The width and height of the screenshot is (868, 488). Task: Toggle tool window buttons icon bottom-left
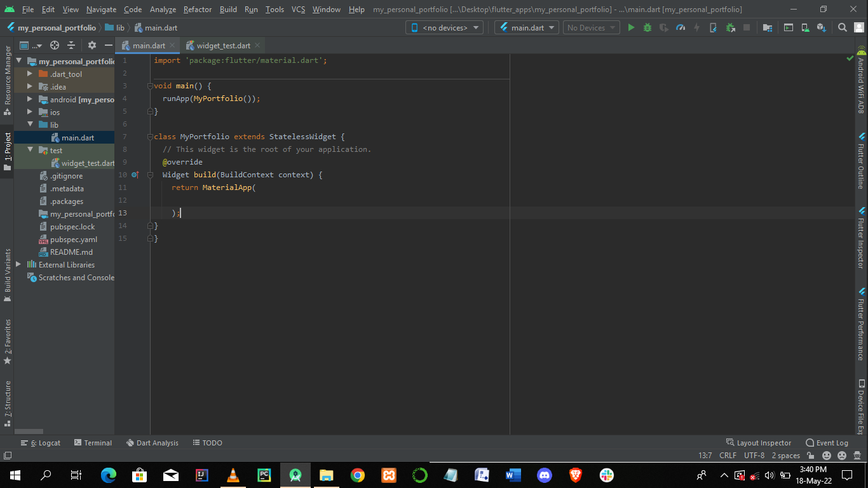pos(8,456)
